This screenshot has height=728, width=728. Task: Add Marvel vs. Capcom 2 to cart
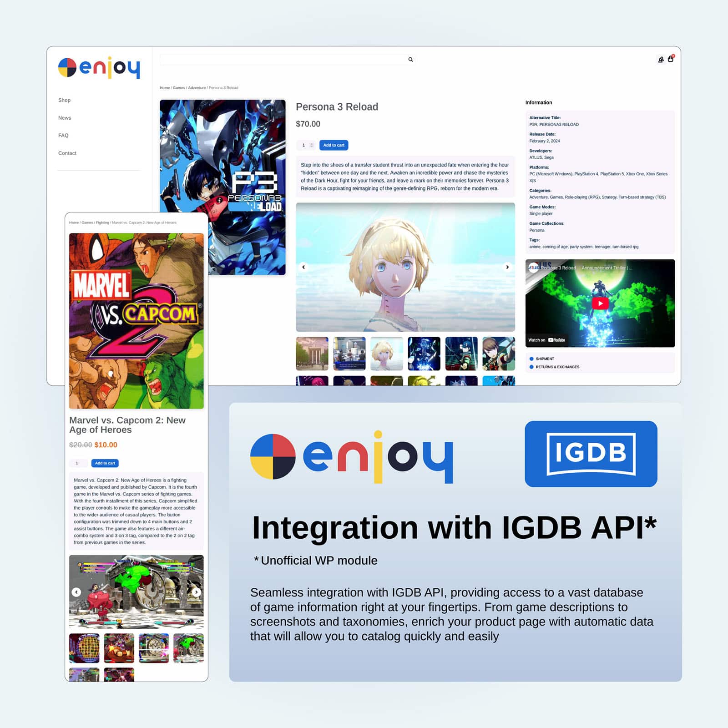[x=105, y=463]
